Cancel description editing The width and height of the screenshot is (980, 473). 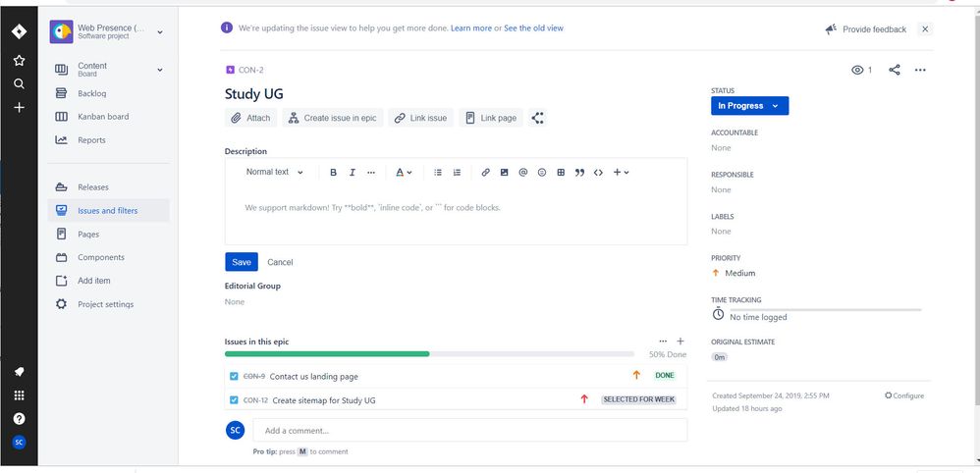280,262
